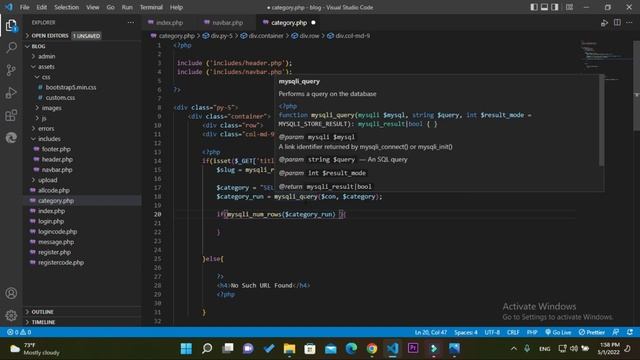Open File Explorer from taskbar
This screenshot has width=640, height=360.
(289, 348)
